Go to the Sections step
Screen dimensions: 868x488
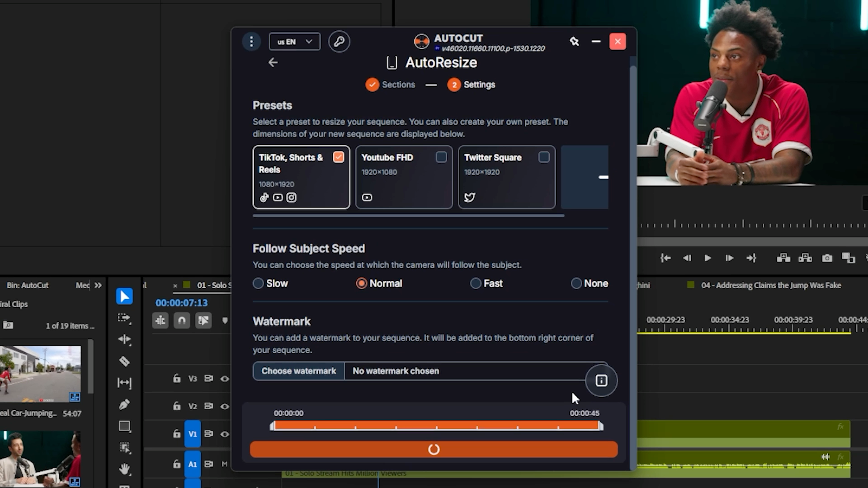click(391, 84)
